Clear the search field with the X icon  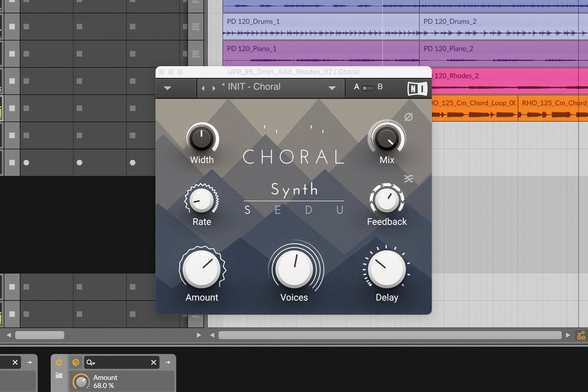(153, 362)
